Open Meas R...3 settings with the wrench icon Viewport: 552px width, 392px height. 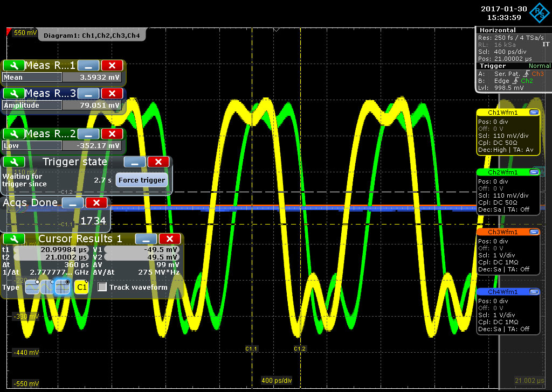[x=15, y=93]
